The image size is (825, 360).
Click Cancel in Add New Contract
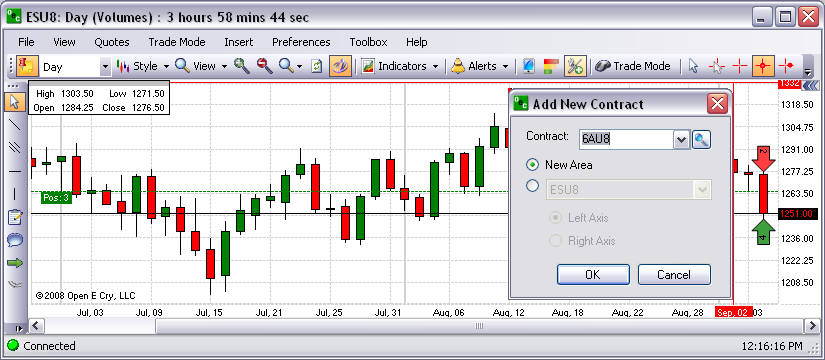[x=674, y=275]
